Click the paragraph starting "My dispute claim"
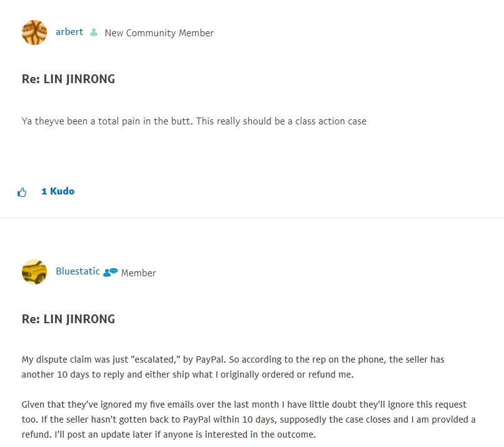Screen dimensions: 504x447 [x=233, y=368]
